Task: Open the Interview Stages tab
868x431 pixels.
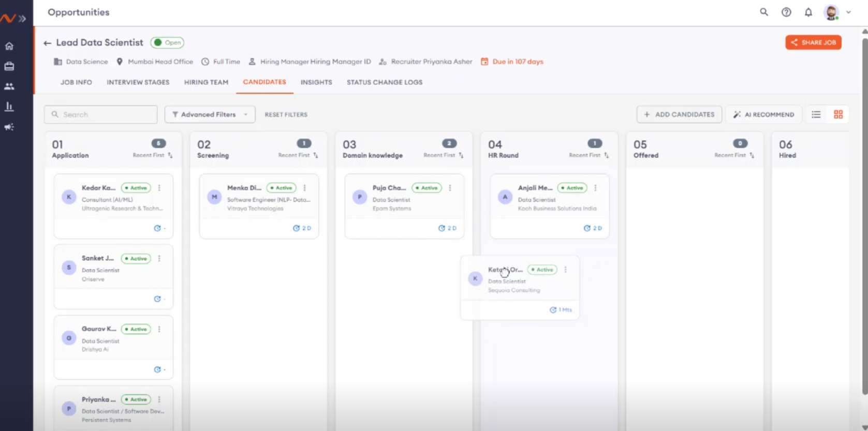Action: (138, 82)
